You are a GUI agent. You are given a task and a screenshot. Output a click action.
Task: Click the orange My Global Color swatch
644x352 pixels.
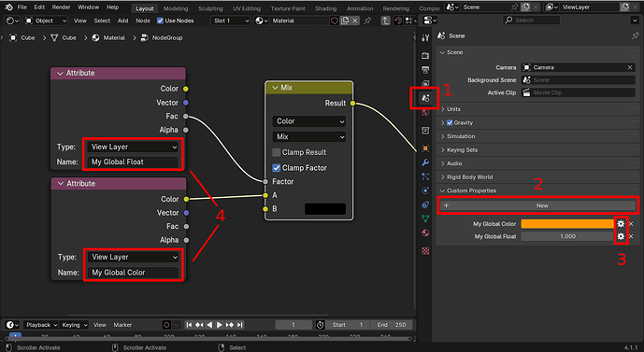click(x=567, y=223)
